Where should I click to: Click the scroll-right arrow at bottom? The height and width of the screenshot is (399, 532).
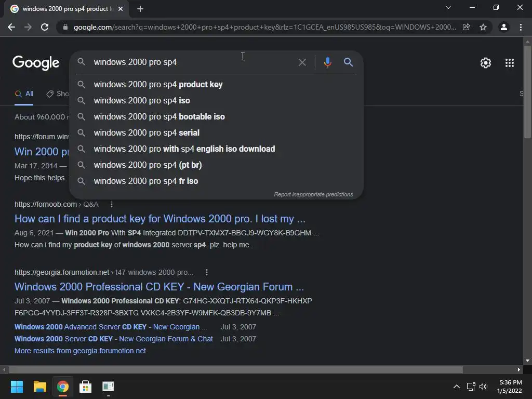tap(519, 369)
